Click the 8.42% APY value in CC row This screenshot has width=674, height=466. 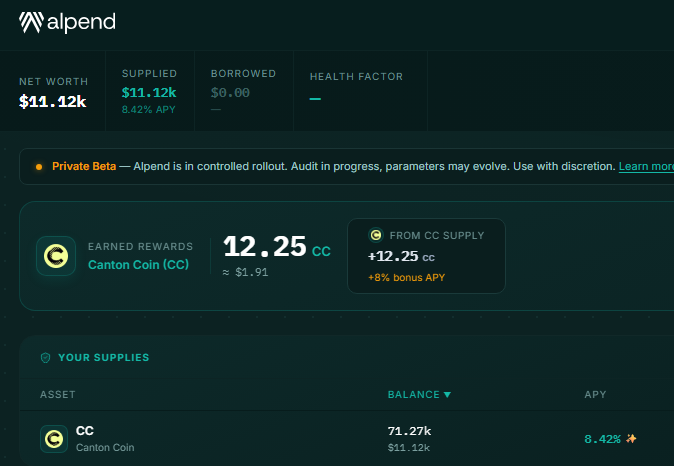(x=603, y=439)
